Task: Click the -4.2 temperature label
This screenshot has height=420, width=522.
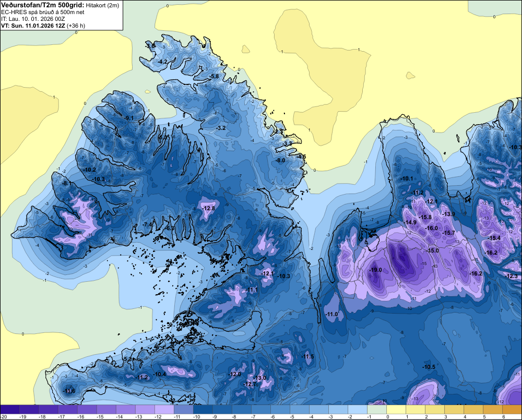Action: pos(163,62)
